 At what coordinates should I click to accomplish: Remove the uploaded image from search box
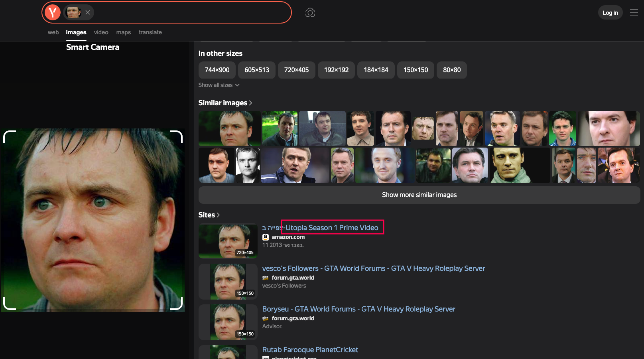[88, 12]
